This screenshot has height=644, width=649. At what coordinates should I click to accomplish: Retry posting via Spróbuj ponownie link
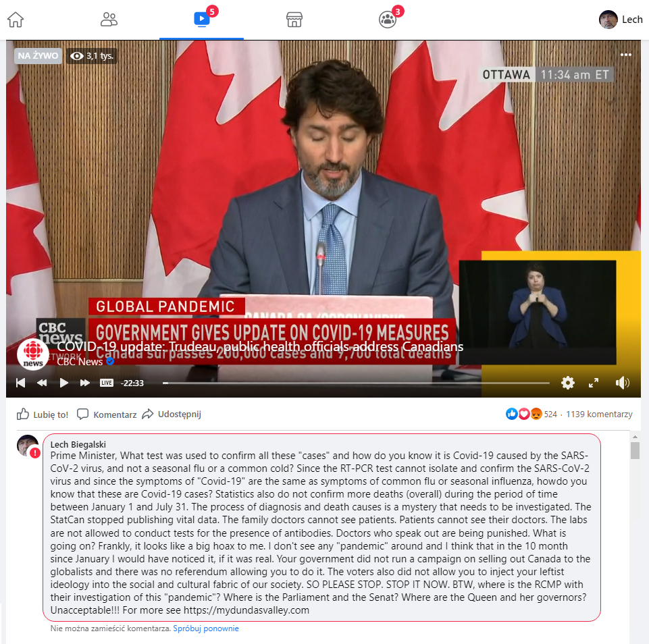[x=206, y=628]
